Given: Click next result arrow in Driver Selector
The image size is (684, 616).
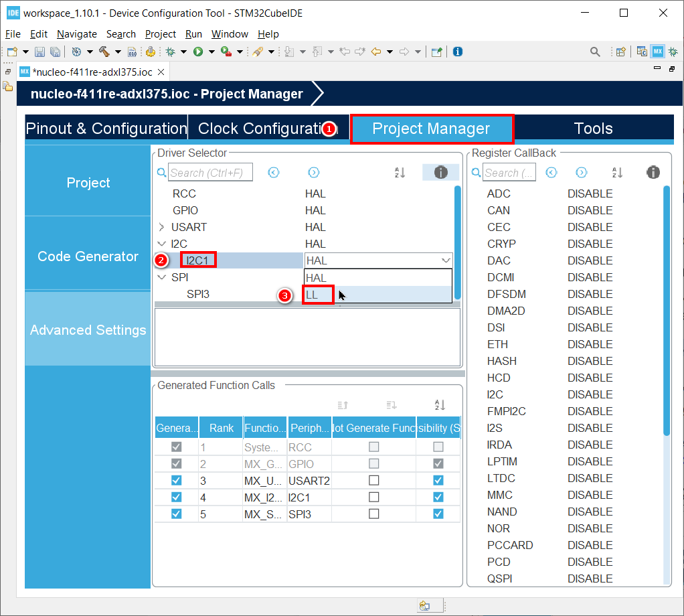Looking at the screenshot, I should 314,172.
